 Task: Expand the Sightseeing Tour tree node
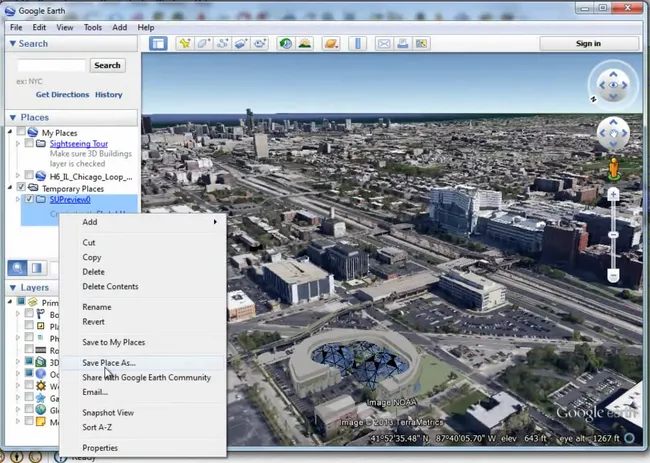pos(18,143)
